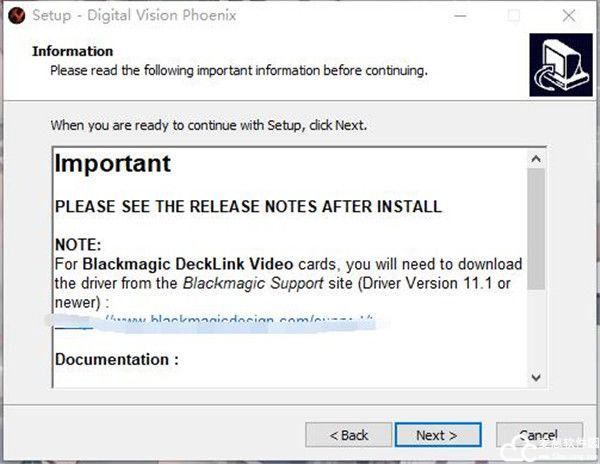Screen dimensions: 600x464
Task: Cancel the installation
Action: [x=539, y=435]
